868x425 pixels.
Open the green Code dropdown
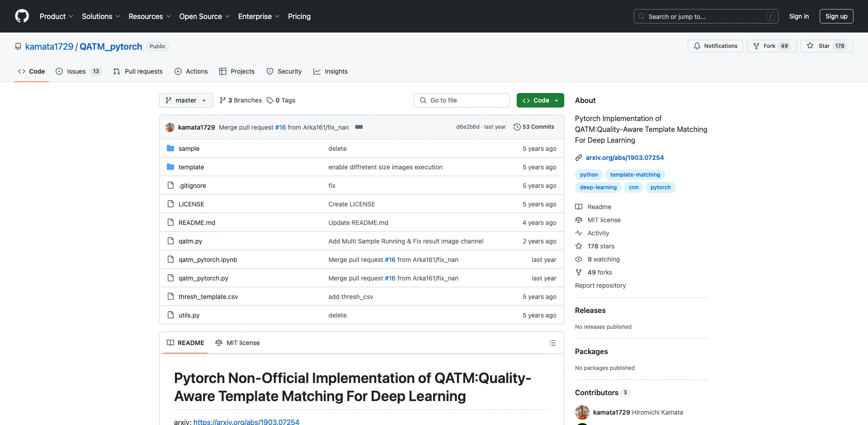540,100
